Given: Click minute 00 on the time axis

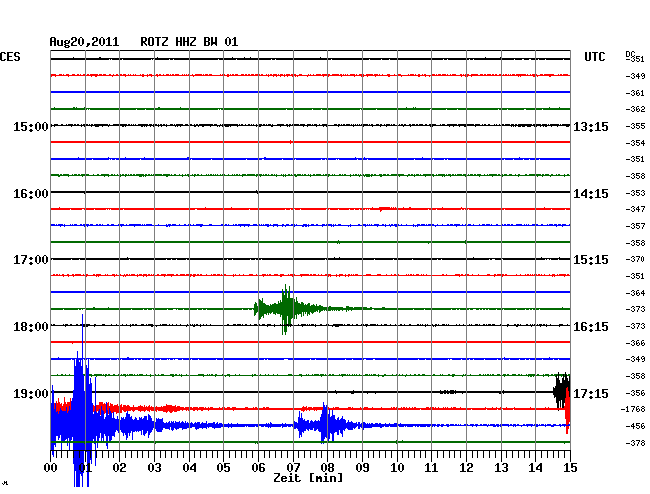Looking at the screenshot, I should coord(51,467).
